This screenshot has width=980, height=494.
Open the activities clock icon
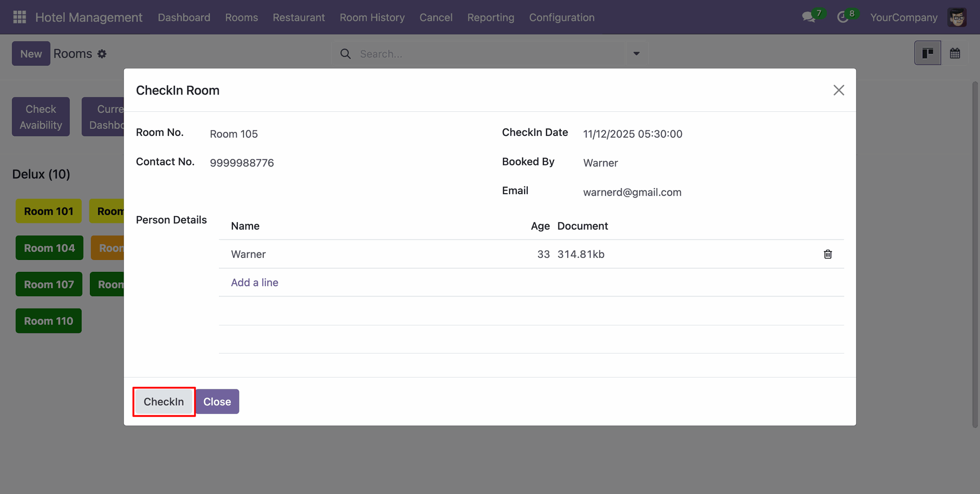843,17
